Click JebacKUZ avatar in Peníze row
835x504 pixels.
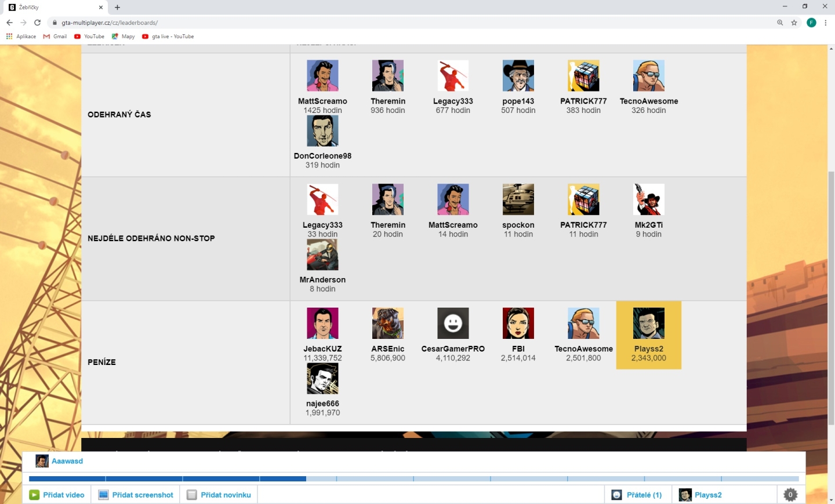tap(322, 323)
